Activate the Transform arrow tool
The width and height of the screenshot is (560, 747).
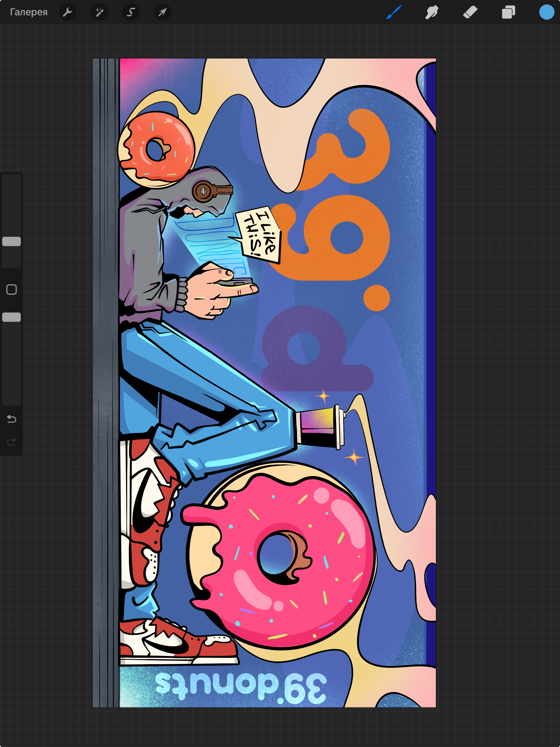[162, 12]
